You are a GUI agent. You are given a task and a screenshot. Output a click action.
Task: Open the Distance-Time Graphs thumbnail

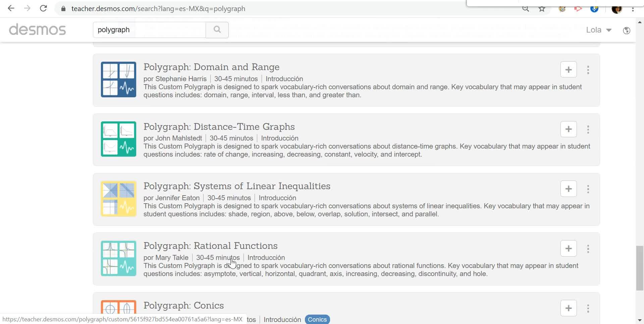(x=118, y=139)
